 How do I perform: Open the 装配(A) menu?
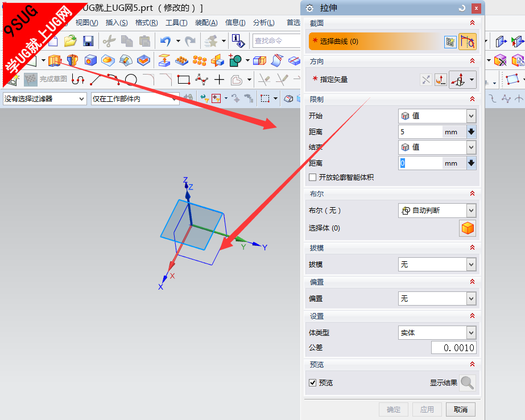pyautogui.click(x=206, y=22)
